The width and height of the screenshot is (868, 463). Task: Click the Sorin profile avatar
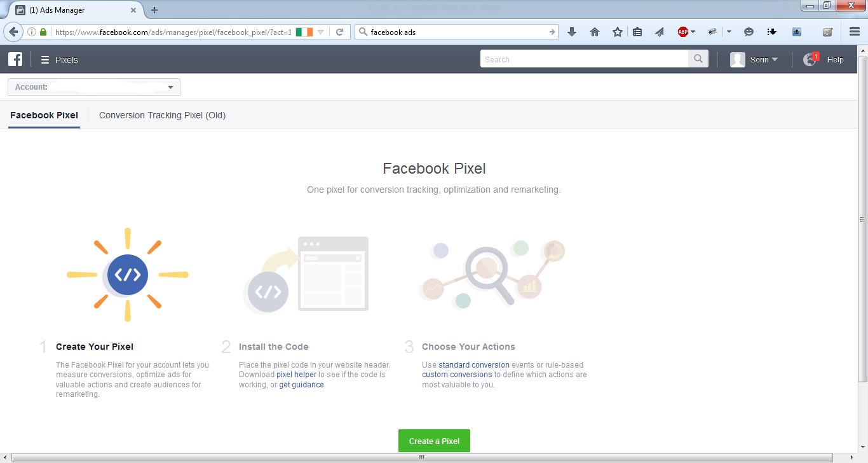tap(738, 60)
